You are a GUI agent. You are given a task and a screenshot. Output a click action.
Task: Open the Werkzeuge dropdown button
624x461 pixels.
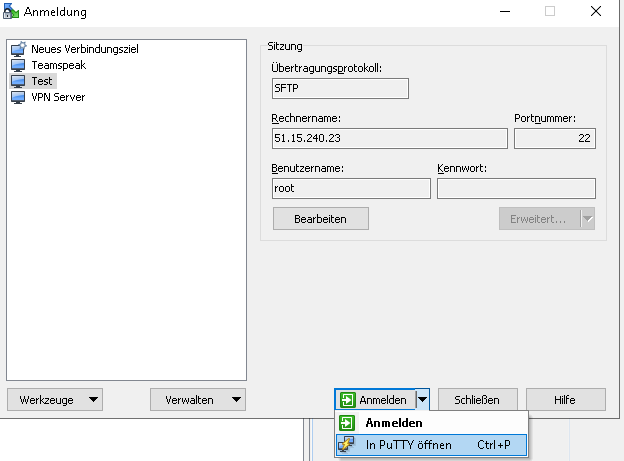pos(55,400)
